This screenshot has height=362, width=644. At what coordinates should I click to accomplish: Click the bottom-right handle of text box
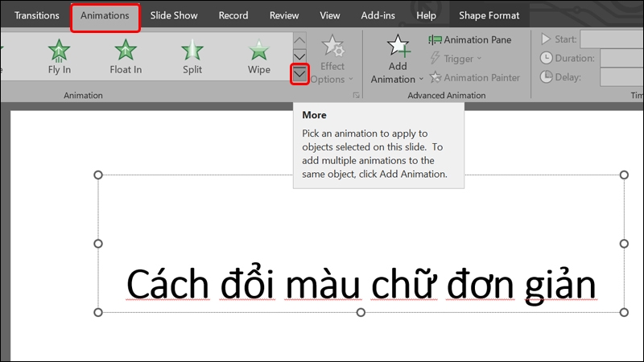pos(624,312)
